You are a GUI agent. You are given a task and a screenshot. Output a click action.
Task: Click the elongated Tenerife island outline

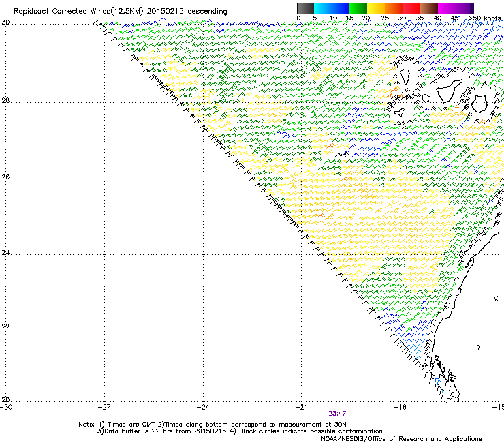449,91
